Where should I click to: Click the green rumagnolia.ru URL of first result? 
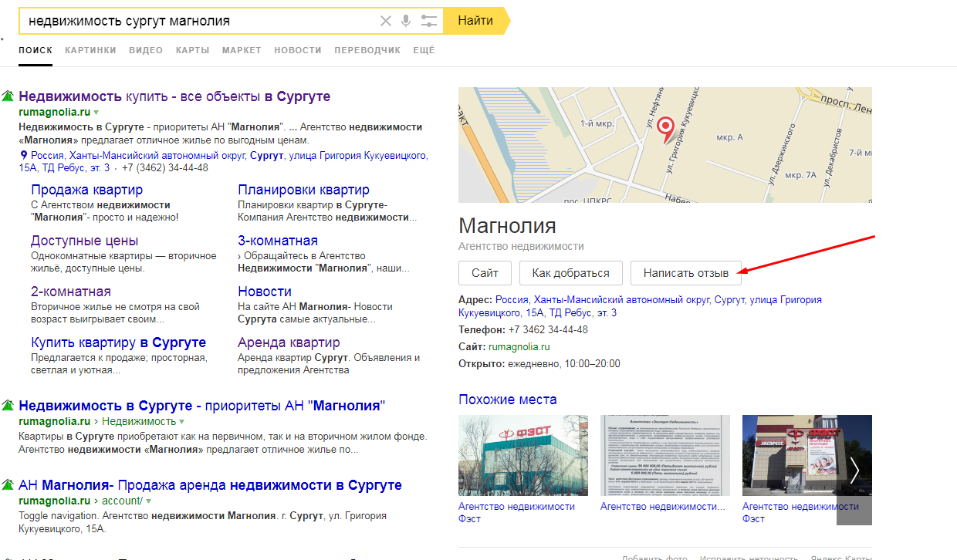pyautogui.click(x=54, y=112)
